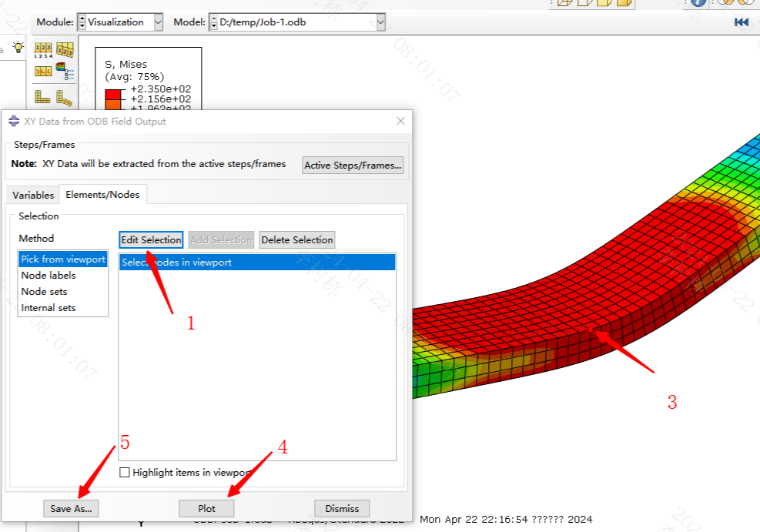Click the Plot button
Screen dimensions: 760x532
(206, 508)
